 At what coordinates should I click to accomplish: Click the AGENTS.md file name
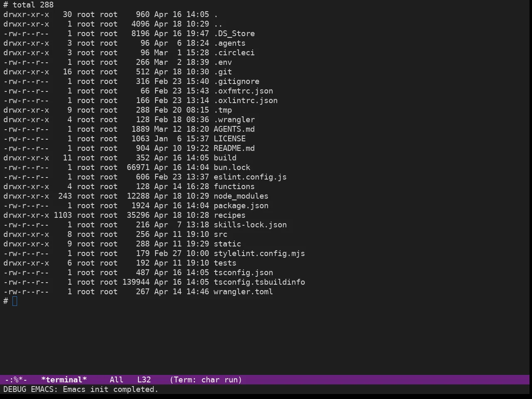tap(234, 129)
